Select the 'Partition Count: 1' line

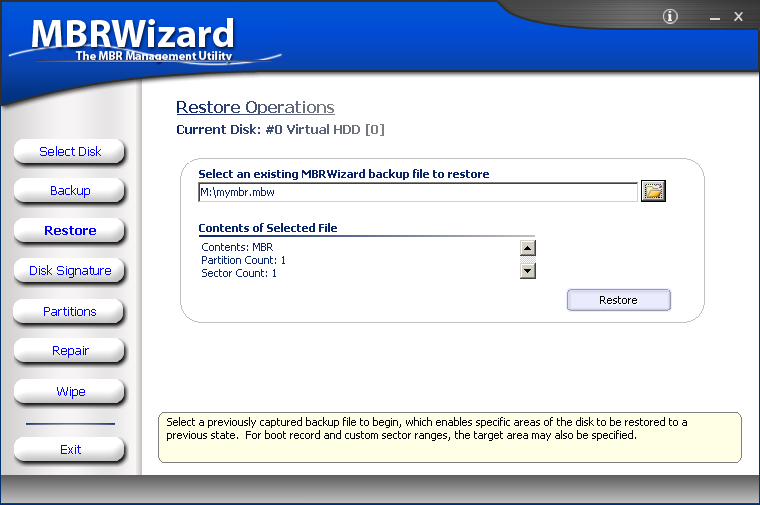point(243,260)
